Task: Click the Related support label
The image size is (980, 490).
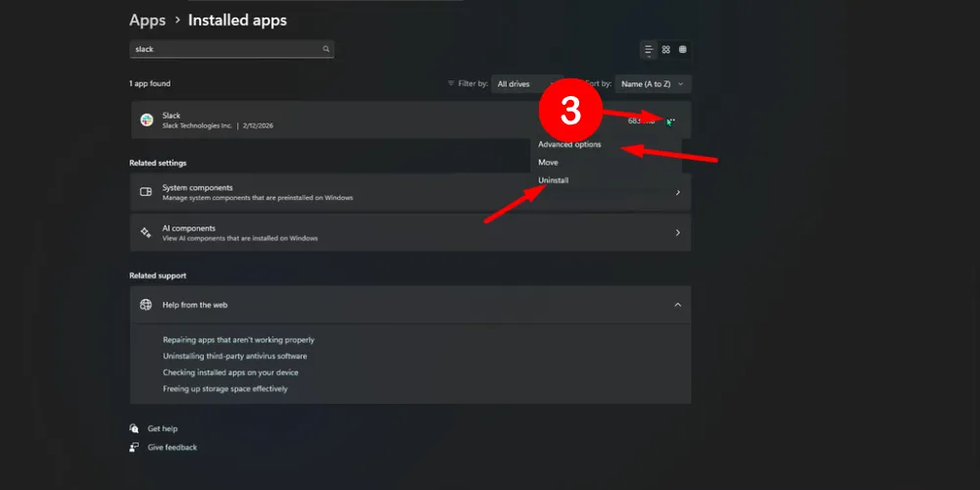Action: pos(158,275)
